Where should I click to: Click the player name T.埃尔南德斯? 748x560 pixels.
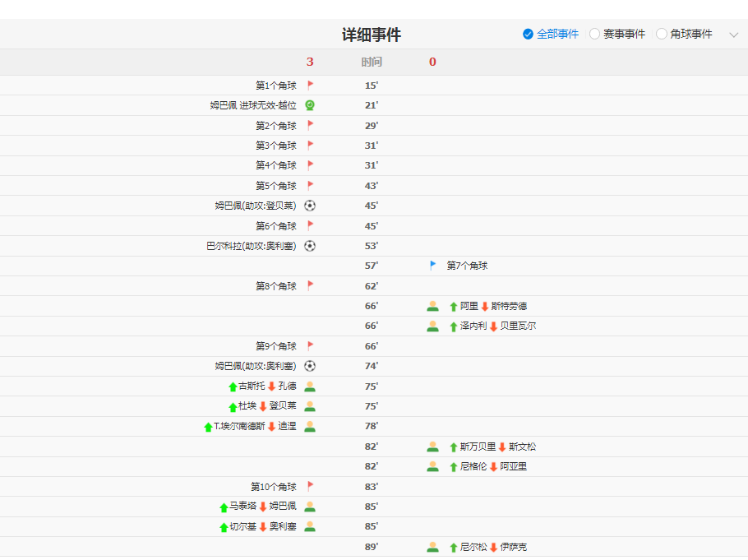coord(239,426)
